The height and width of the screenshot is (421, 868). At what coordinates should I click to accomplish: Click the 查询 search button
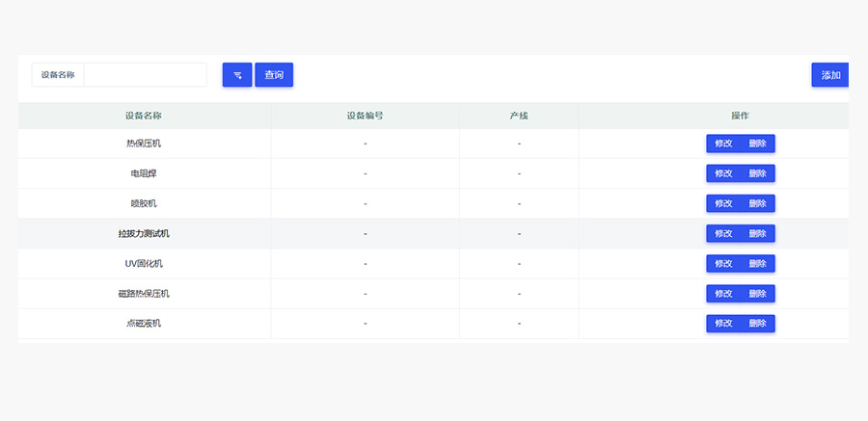click(x=274, y=75)
